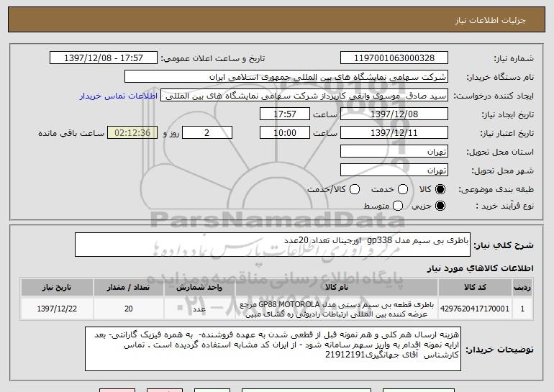Click the نام دستگاه خریدار label

500,77
